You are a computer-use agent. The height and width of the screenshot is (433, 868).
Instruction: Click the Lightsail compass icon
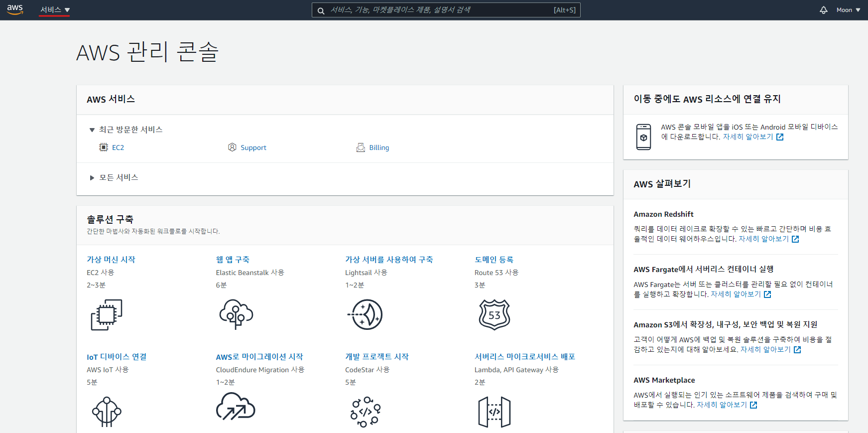pyautogui.click(x=365, y=314)
